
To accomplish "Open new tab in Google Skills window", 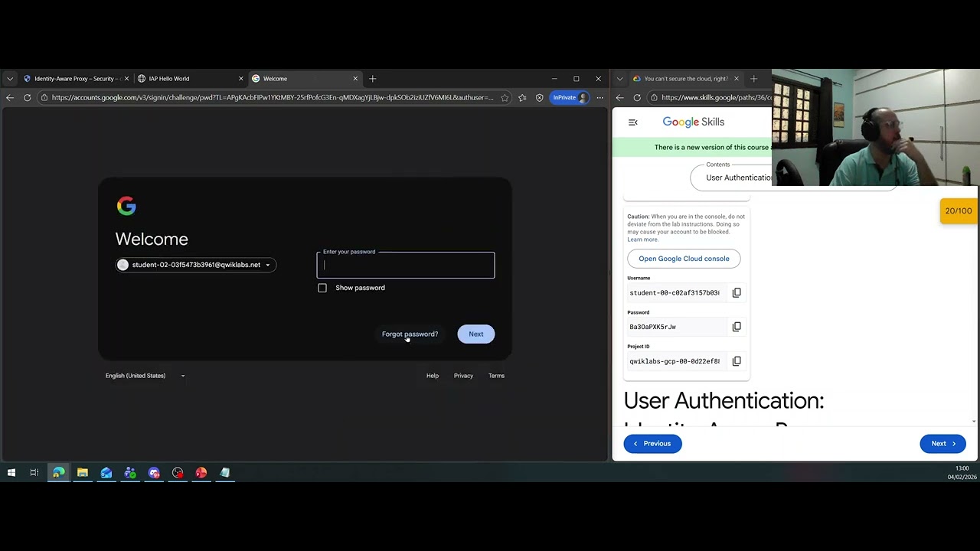I will 753,78.
